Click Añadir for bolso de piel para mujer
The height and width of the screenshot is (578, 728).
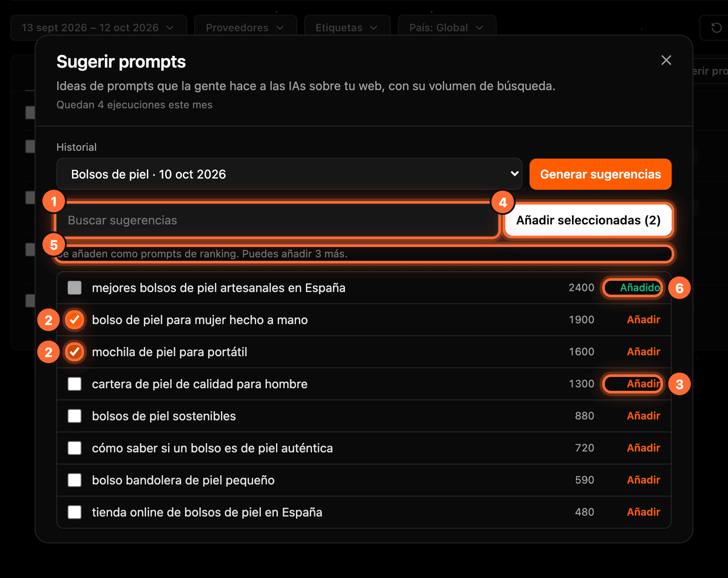pyautogui.click(x=643, y=320)
